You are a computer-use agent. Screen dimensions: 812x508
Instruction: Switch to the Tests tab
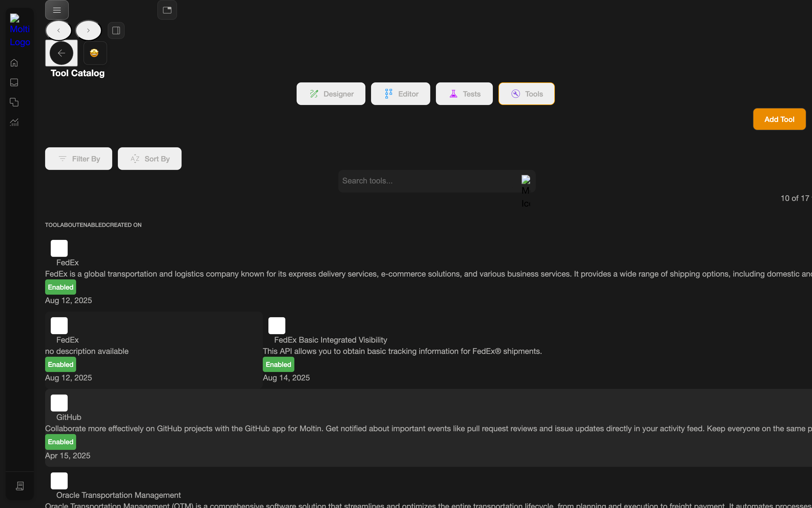(464, 94)
